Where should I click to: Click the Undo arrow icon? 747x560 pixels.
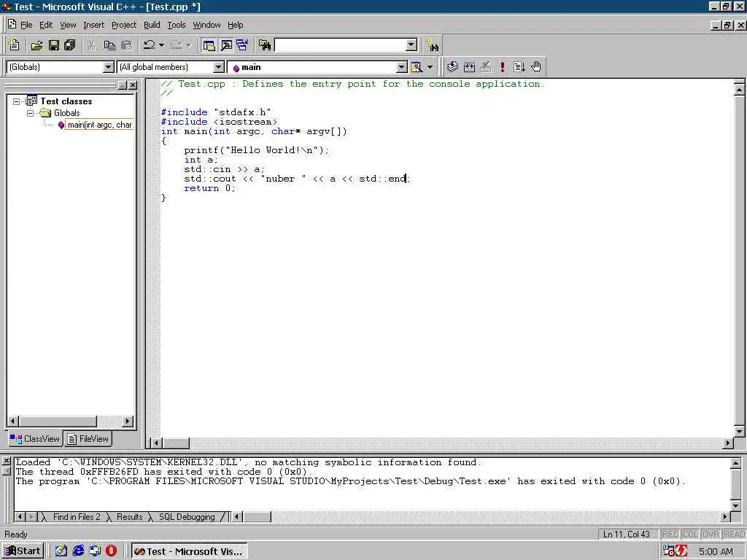pos(149,45)
